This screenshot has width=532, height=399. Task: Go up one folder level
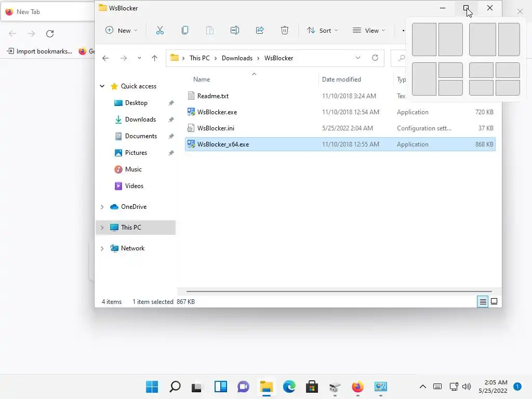[154, 58]
